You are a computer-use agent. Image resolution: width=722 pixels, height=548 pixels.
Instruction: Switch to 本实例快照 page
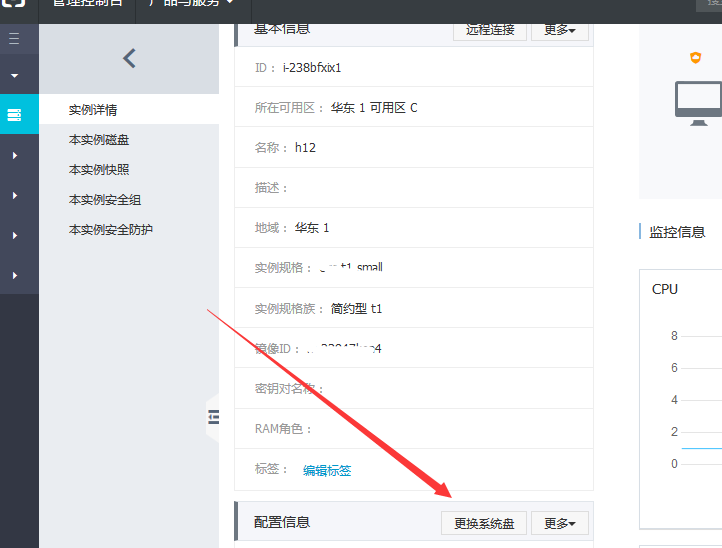pyautogui.click(x=98, y=170)
